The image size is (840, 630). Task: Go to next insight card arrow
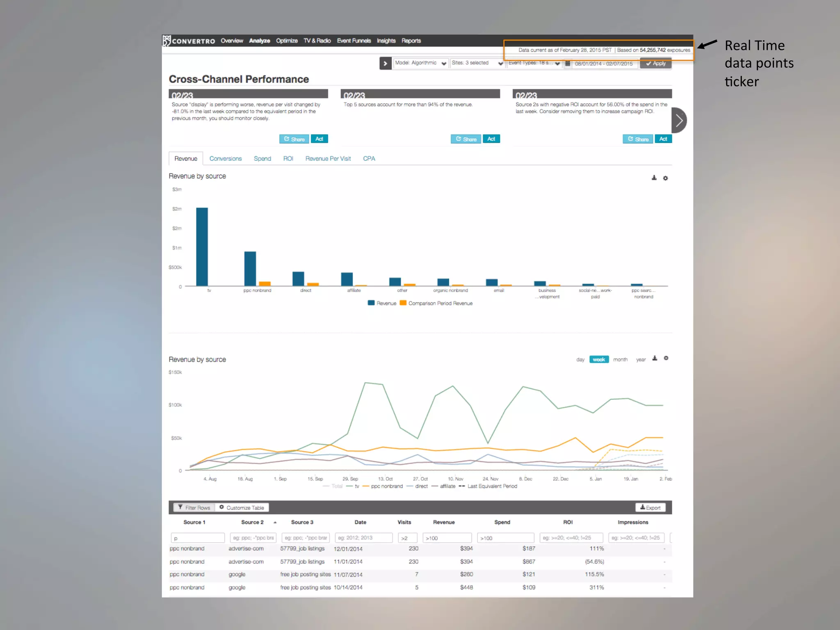[679, 120]
